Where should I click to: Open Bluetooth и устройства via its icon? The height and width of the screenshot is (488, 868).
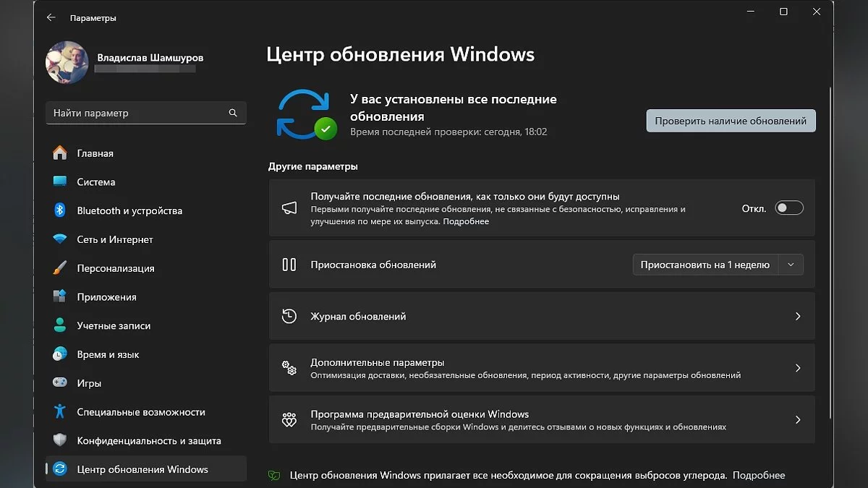(60, 210)
